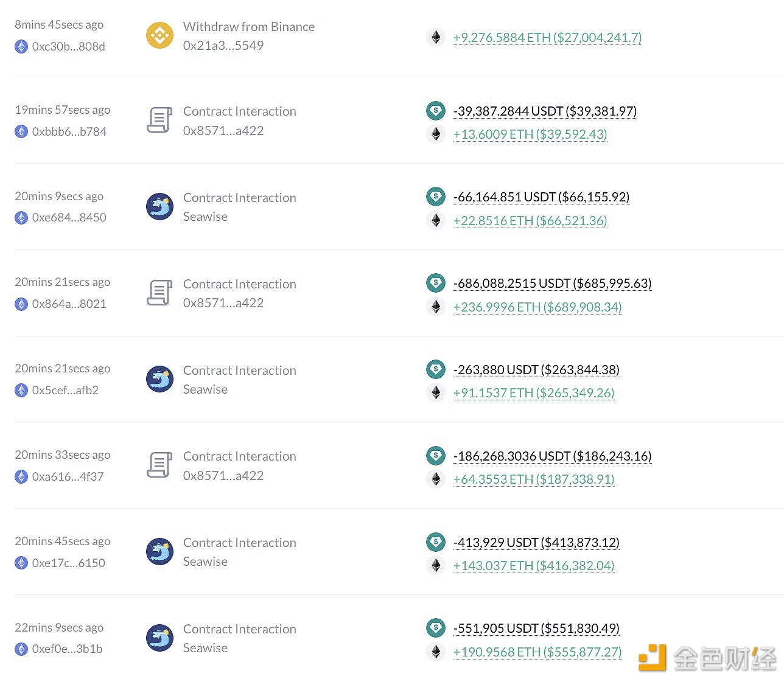The width and height of the screenshot is (784, 679).
Task: Open the -413,929 USDT amount link
Action: pos(536,543)
